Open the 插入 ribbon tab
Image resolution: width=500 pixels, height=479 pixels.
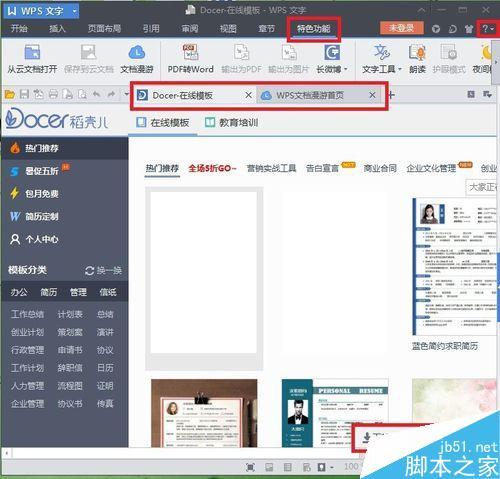(x=57, y=29)
